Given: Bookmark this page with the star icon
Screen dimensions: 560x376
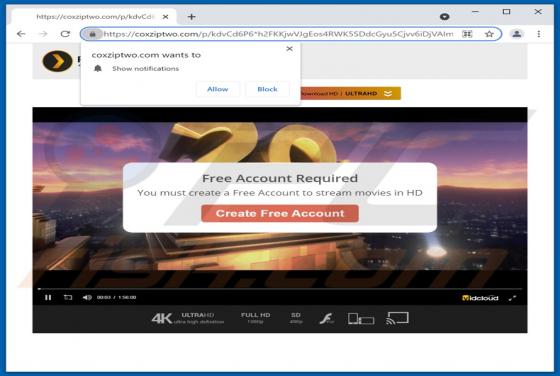Looking at the screenshot, I should pos(489,34).
